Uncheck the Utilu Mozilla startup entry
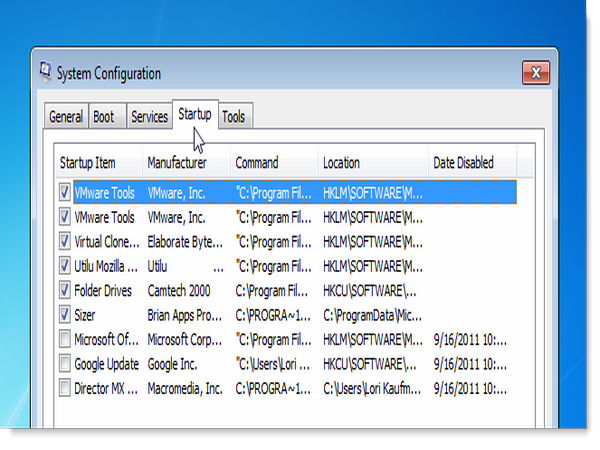The width and height of the screenshot is (600, 450). pos(65,266)
